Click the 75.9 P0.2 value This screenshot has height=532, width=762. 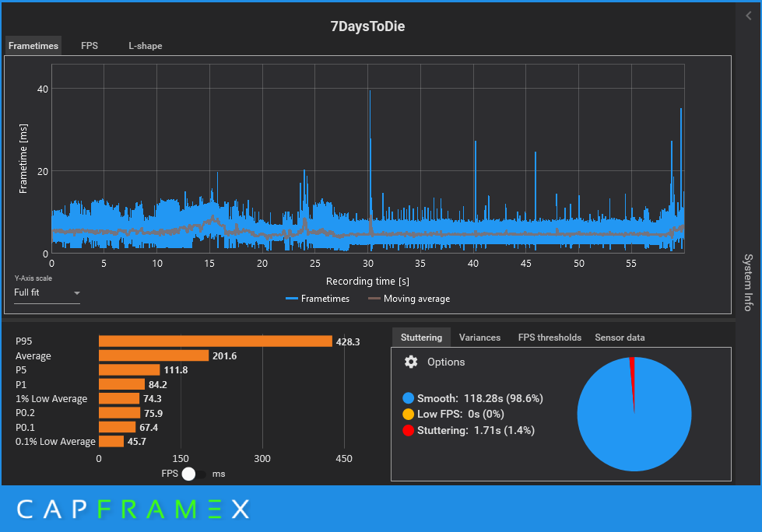coord(153,413)
